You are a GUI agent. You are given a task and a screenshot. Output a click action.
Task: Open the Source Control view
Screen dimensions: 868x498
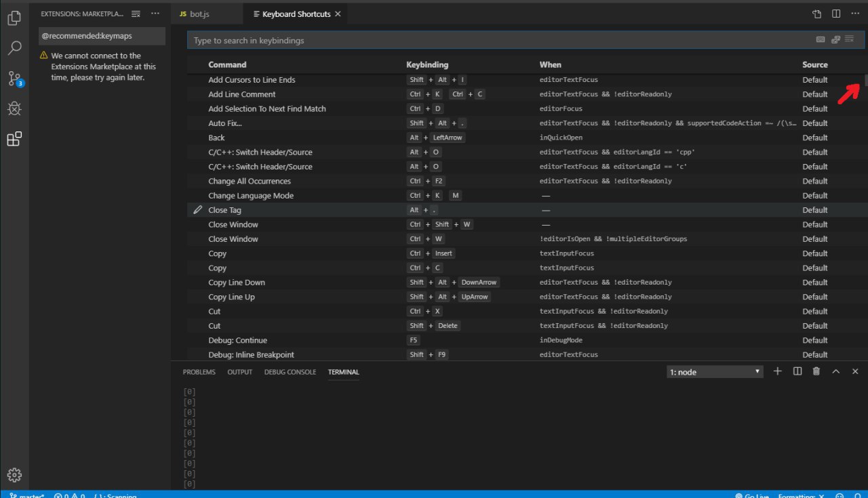pos(14,79)
